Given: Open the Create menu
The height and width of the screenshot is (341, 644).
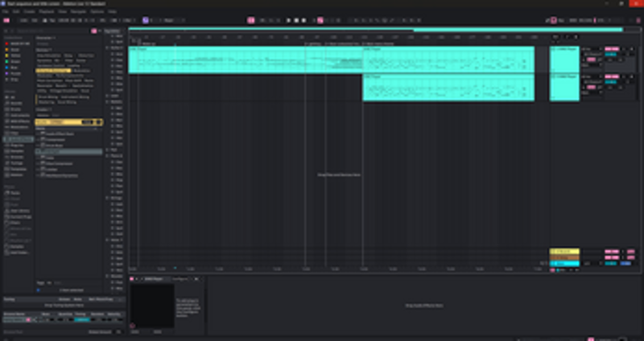Looking at the screenshot, I should (x=29, y=11).
